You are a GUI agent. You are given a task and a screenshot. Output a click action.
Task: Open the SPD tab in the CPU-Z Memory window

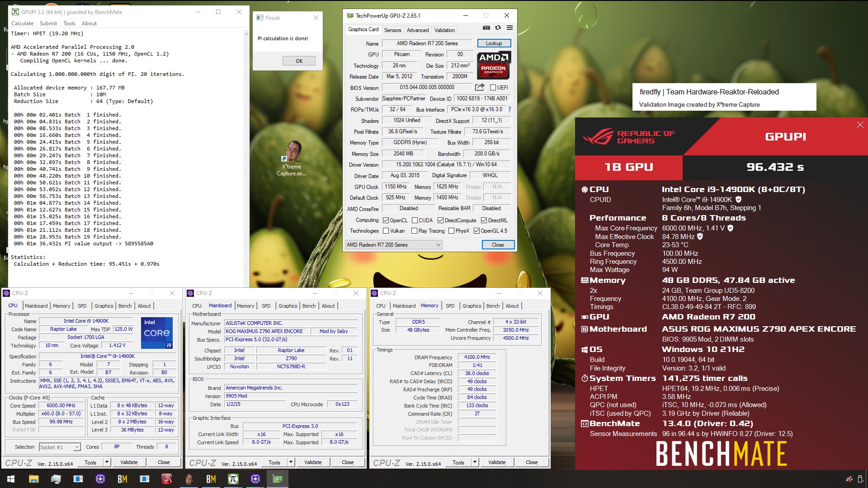pyautogui.click(x=450, y=306)
